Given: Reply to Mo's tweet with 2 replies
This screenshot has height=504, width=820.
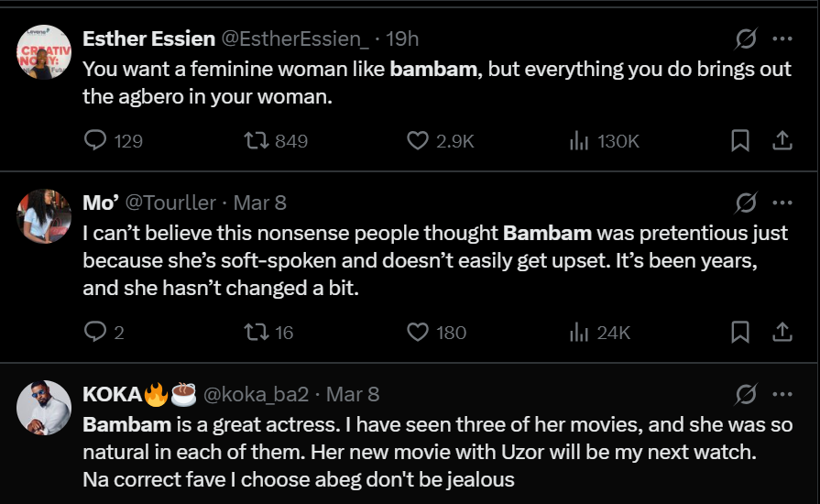Looking at the screenshot, I should point(95,332).
